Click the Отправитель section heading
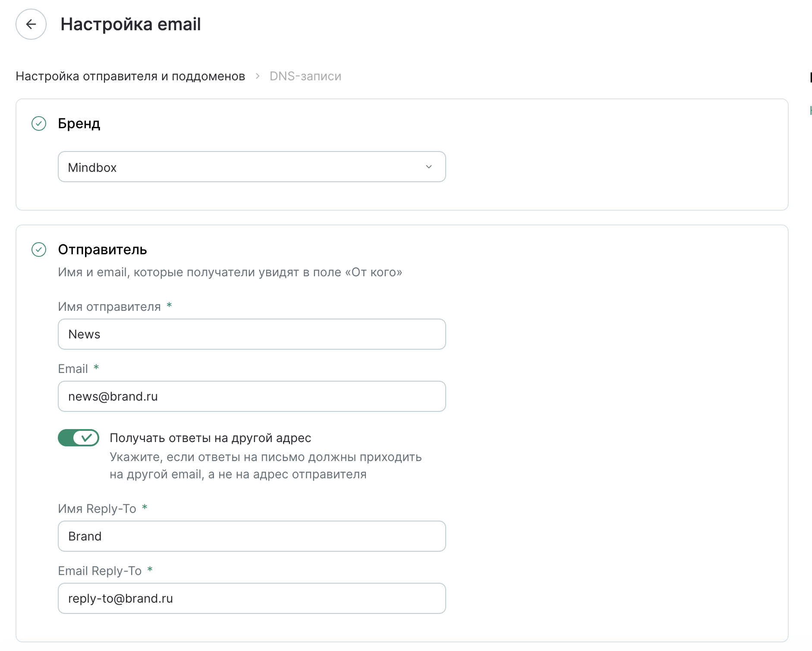 (x=103, y=250)
